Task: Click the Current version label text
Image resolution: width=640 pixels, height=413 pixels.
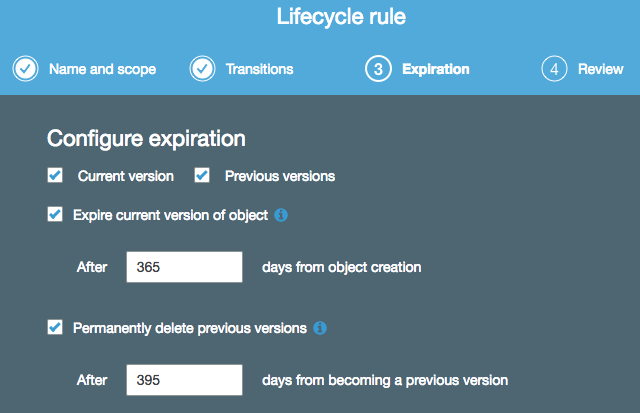Action: 126,176
